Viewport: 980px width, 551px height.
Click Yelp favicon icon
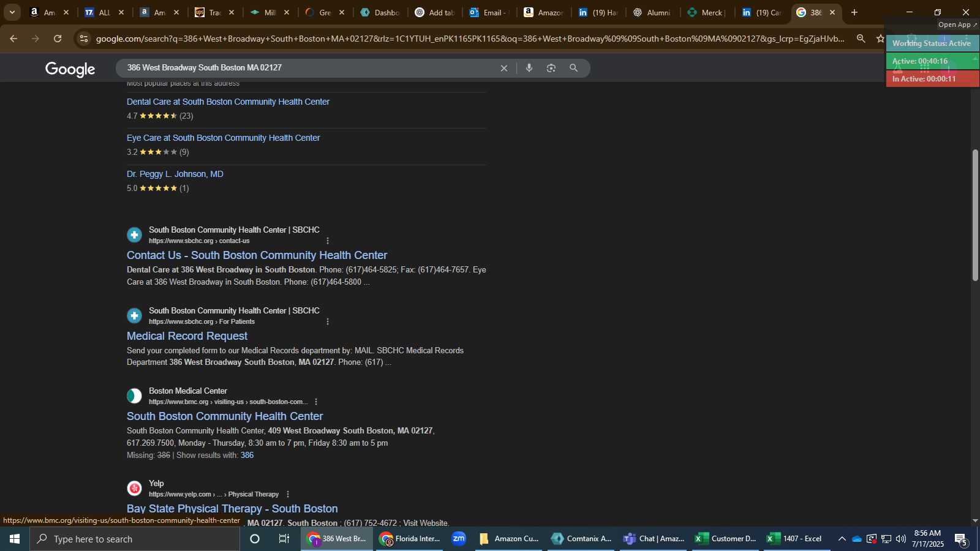click(134, 489)
